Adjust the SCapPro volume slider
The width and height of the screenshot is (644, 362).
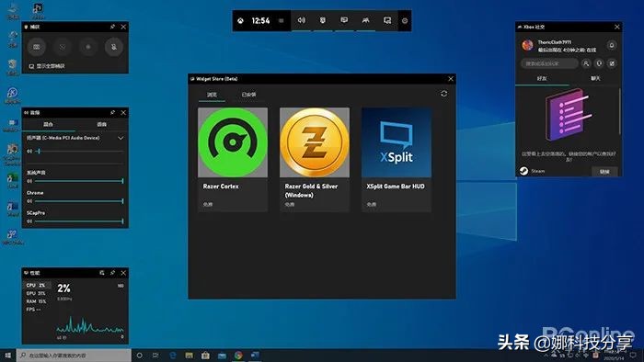click(79, 221)
